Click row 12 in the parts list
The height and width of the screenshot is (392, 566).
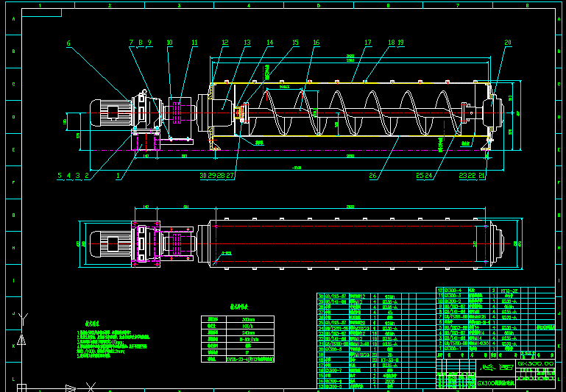[495, 290]
